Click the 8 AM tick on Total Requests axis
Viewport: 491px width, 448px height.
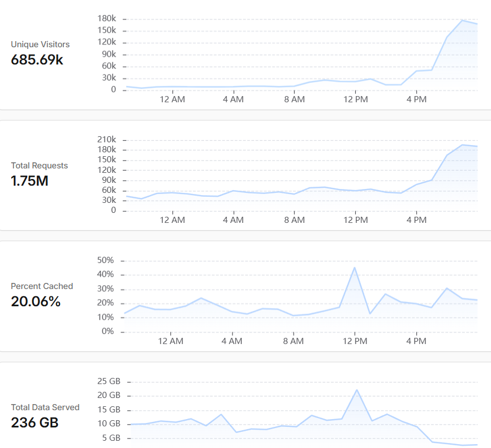point(294,220)
